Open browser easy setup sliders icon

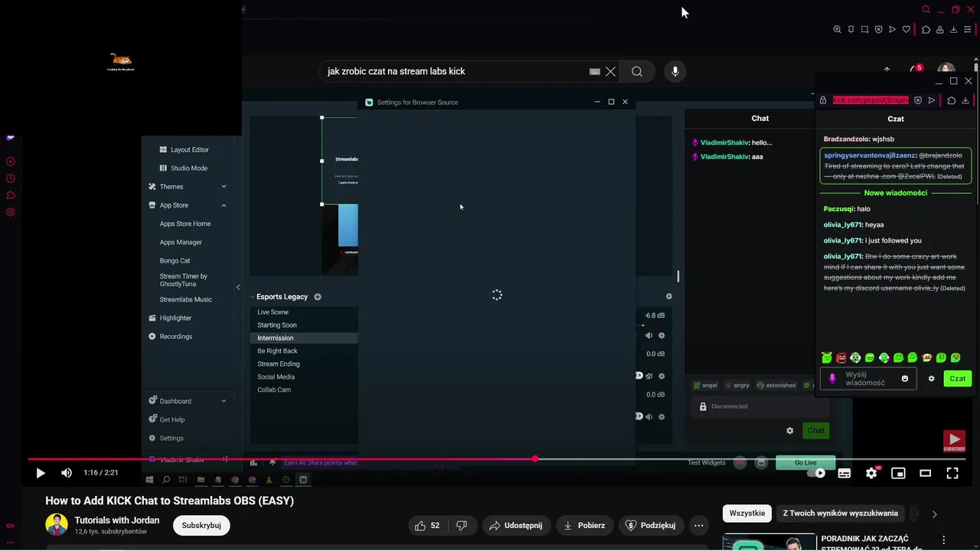point(968,30)
